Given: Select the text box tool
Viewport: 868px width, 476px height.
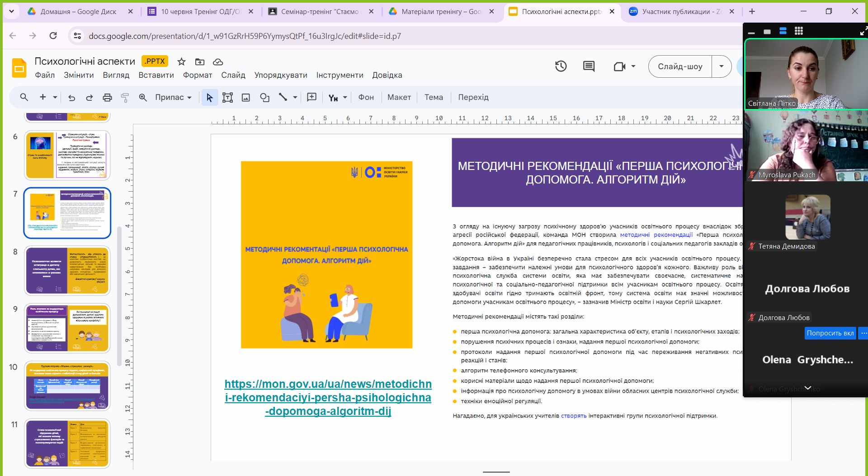Looking at the screenshot, I should coord(227,97).
